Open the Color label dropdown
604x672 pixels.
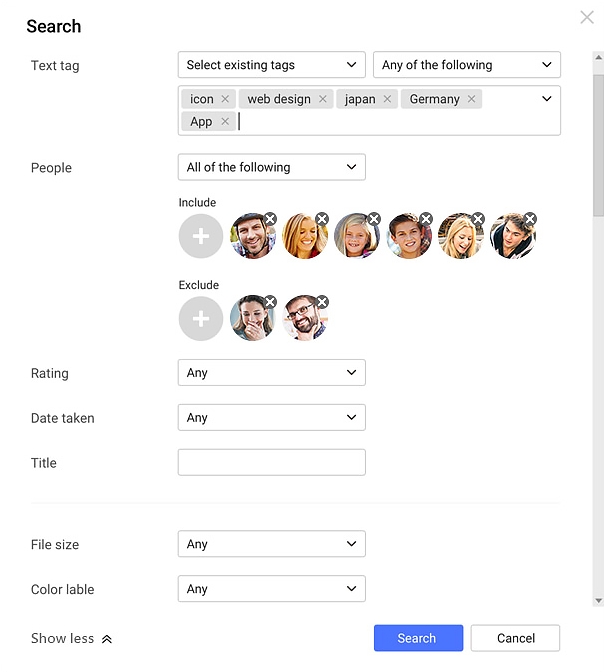271,589
